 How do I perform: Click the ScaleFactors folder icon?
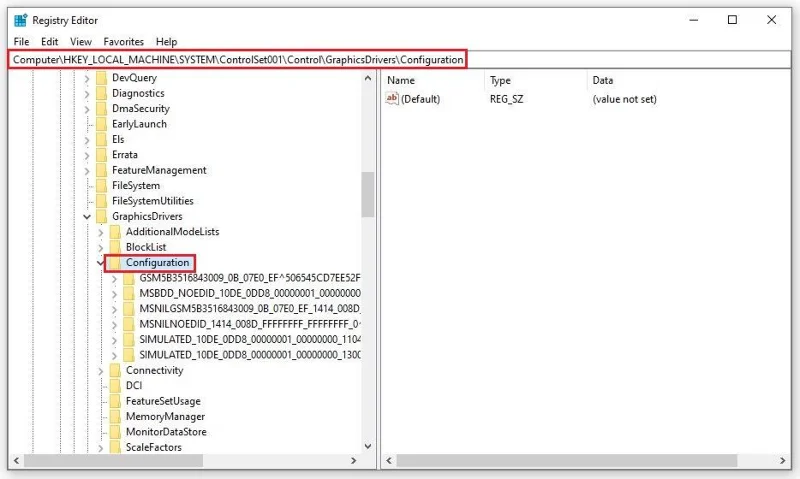point(115,447)
